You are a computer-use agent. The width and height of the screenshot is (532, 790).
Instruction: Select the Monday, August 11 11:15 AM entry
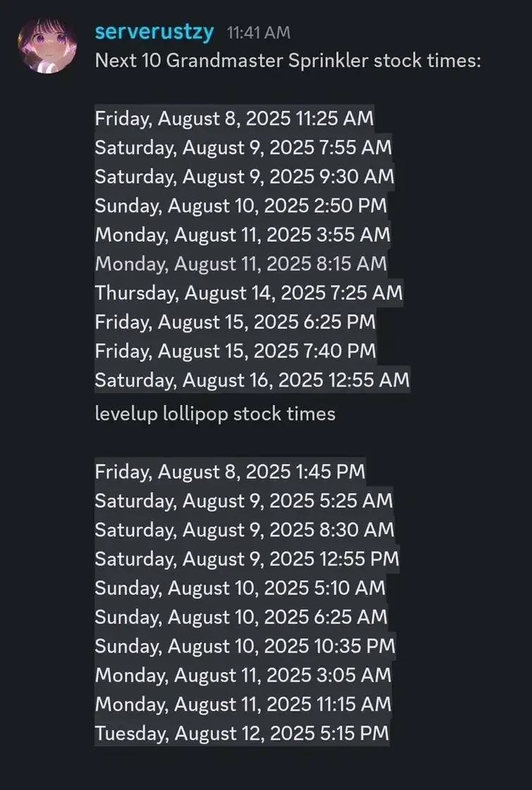242,703
